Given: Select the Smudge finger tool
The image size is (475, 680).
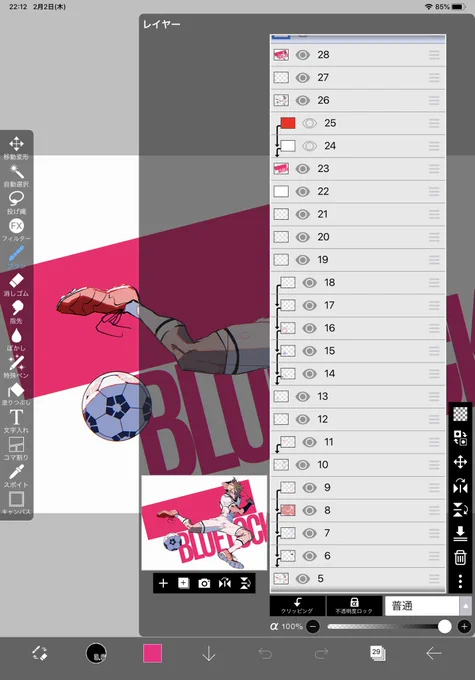Looking at the screenshot, I should [x=16, y=311].
